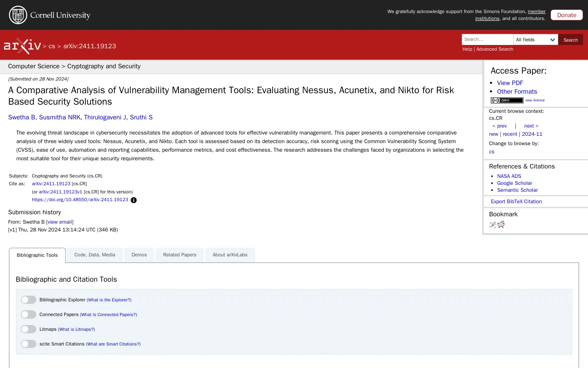
Task: Switch to the Code, Data, Media tab
Action: pos(95,255)
